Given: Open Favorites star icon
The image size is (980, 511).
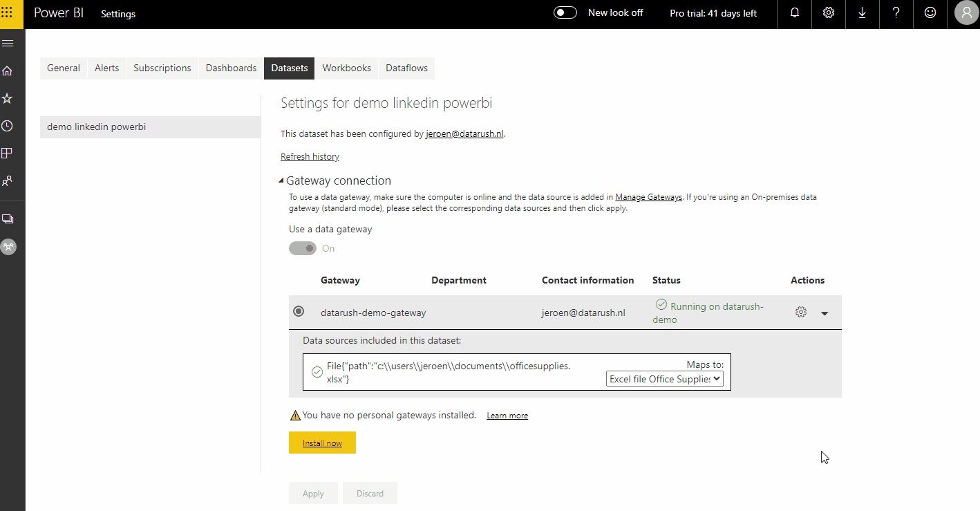Looking at the screenshot, I should tap(8, 98).
